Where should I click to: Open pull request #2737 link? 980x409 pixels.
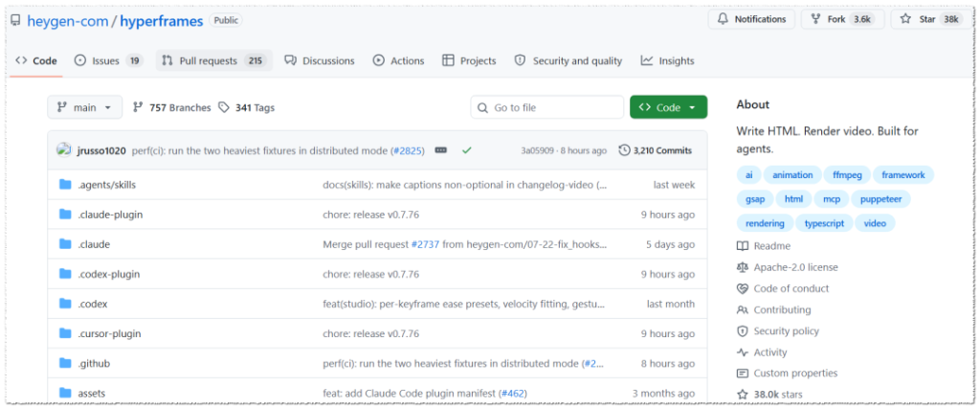[426, 244]
